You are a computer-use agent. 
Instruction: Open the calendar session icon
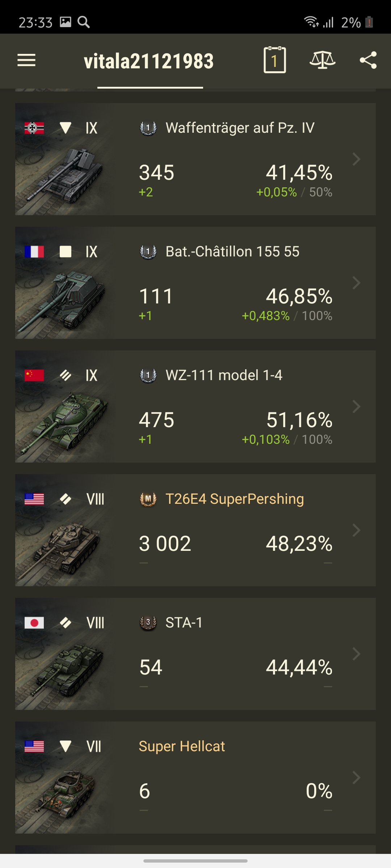pyautogui.click(x=275, y=60)
